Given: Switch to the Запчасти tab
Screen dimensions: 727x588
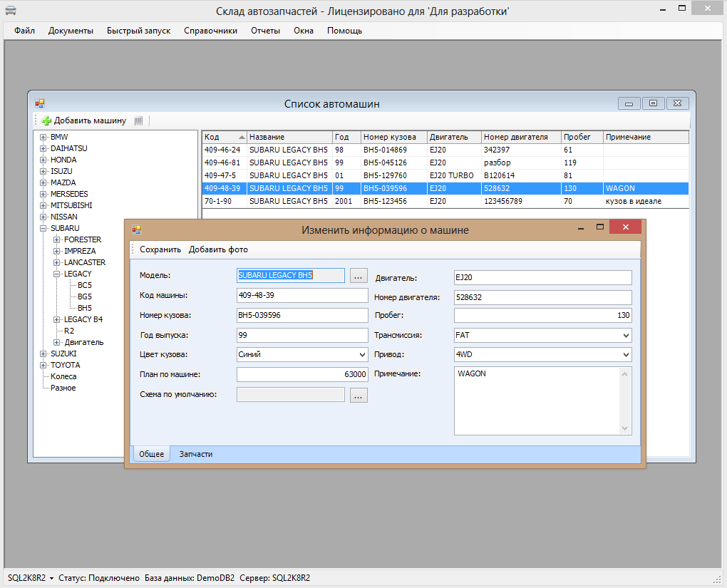Looking at the screenshot, I should (x=195, y=454).
